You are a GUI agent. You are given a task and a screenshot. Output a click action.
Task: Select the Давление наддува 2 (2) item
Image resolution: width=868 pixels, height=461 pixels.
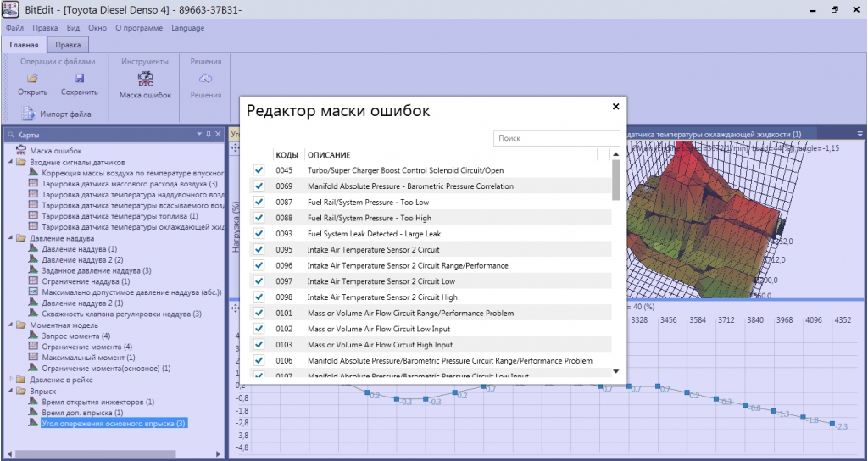pos(82,259)
